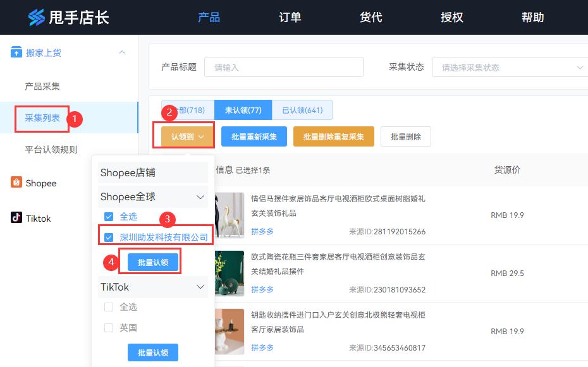Click the 批量重新采集 button

point(254,136)
